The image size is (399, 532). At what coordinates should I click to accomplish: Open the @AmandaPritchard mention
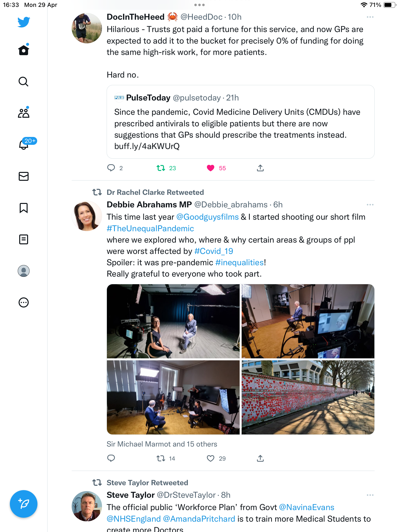point(199,519)
